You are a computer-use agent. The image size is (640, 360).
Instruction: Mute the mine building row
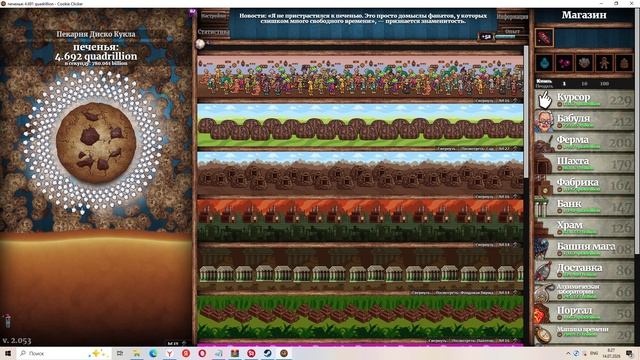pyautogui.click(x=485, y=197)
